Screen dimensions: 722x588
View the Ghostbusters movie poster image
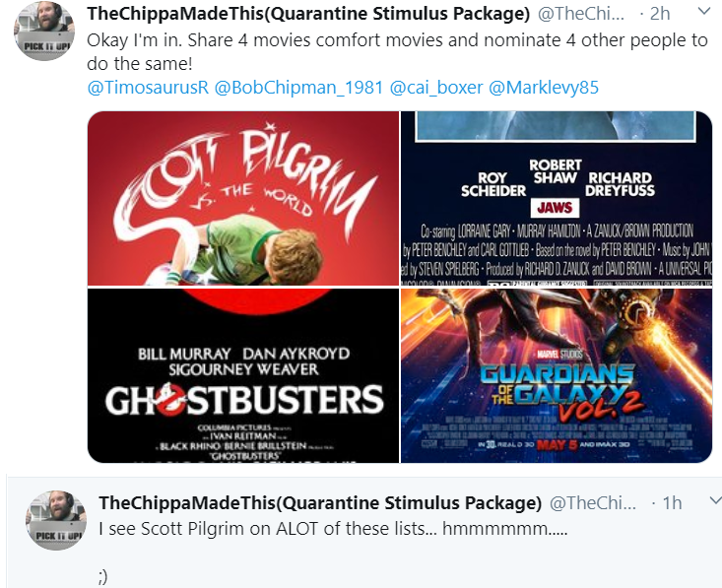pyautogui.click(x=243, y=375)
